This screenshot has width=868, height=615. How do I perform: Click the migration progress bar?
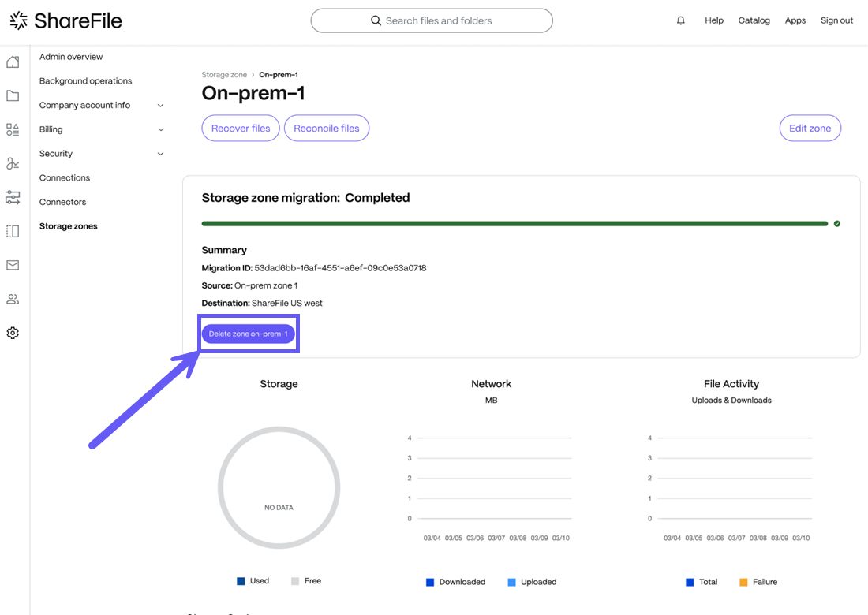point(514,223)
